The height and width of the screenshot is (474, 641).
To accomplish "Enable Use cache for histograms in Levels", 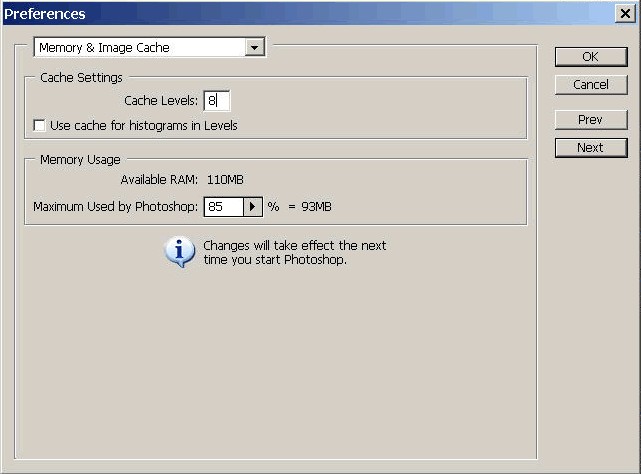I will 39,125.
